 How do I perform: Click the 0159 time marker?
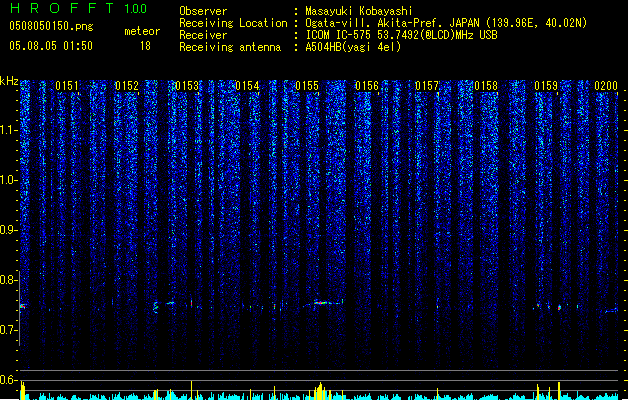pos(546,86)
